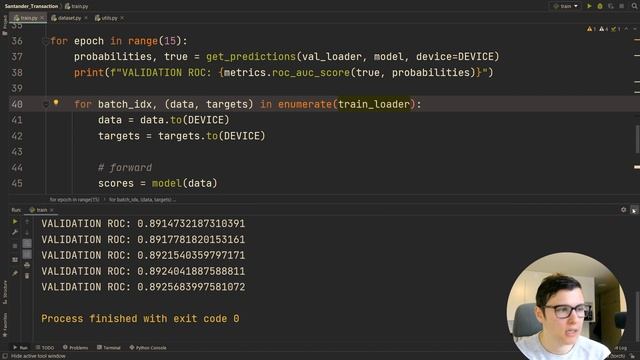Open run configuration wrench icon in Run panel

pyautogui.click(x=15, y=232)
